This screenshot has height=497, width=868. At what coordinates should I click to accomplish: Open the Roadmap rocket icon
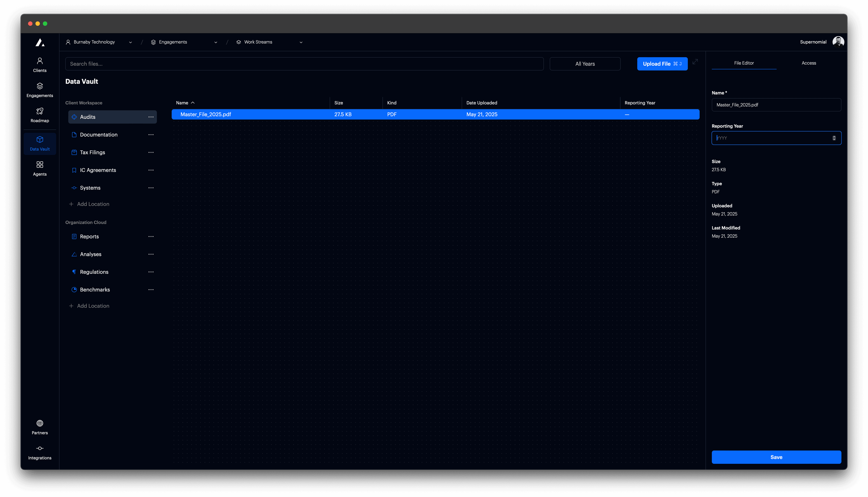coord(40,115)
